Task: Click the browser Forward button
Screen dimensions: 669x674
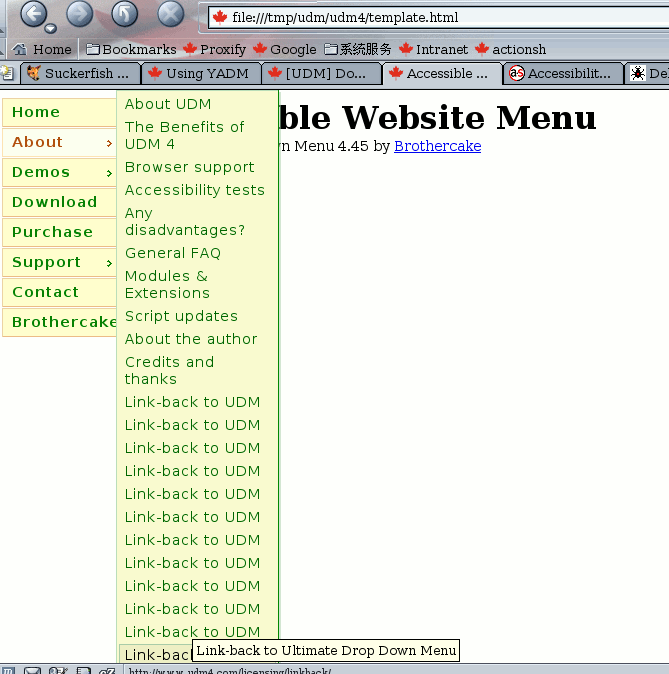Action: (x=79, y=14)
